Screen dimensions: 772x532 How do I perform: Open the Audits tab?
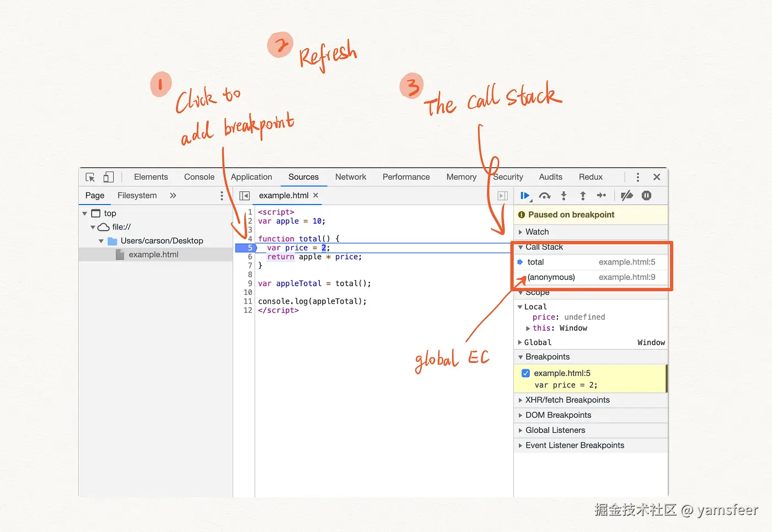tap(550, 177)
